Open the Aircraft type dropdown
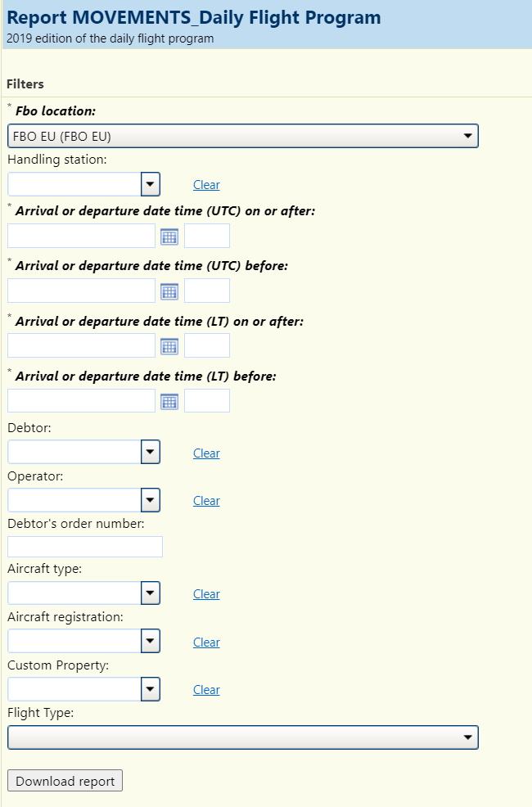The height and width of the screenshot is (807, 532). click(150, 593)
